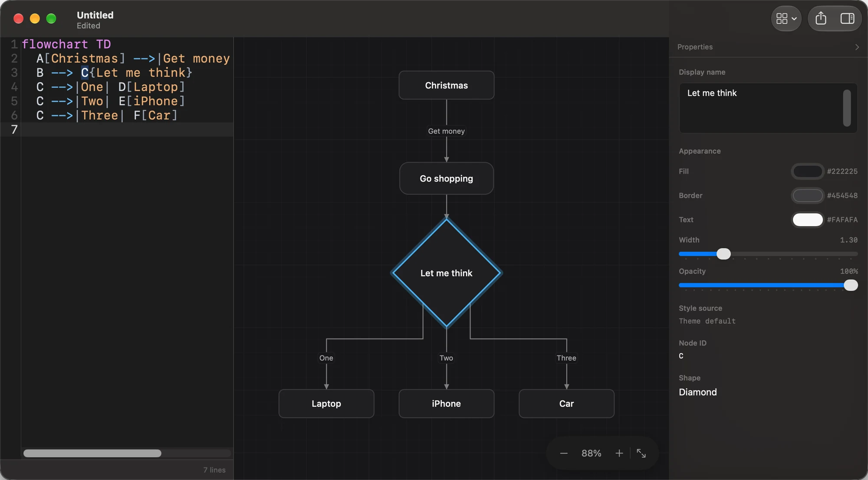Click the 1.30 width value
The width and height of the screenshot is (868, 480).
[848, 240]
